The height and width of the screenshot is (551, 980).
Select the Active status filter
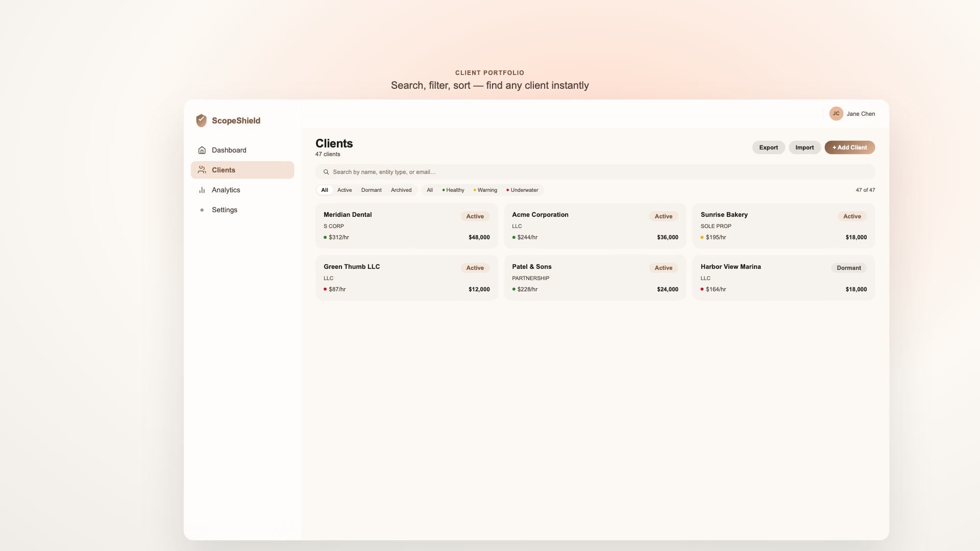click(344, 190)
